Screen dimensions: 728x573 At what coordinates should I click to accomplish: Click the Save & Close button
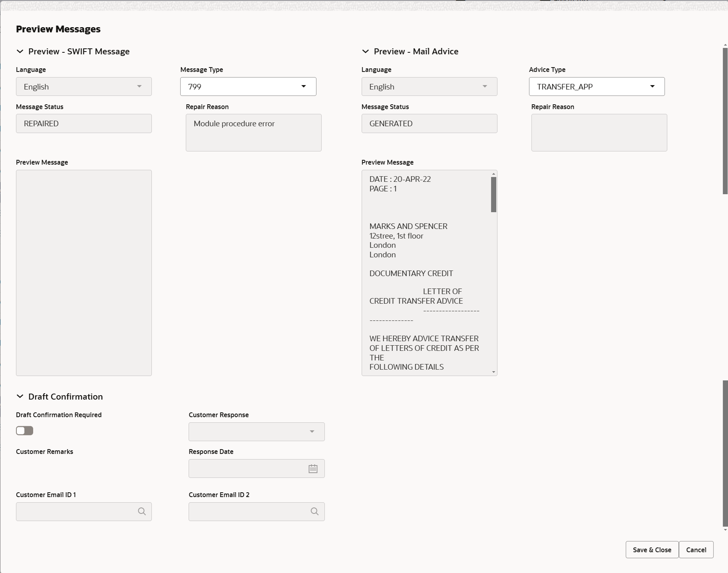coord(651,549)
